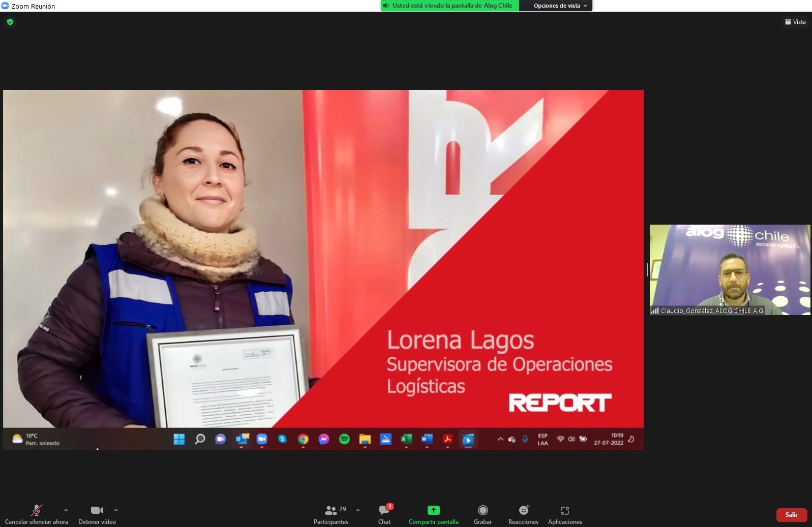Open Opciones de vista dropdown
This screenshot has width=812, height=527.
[x=560, y=6]
